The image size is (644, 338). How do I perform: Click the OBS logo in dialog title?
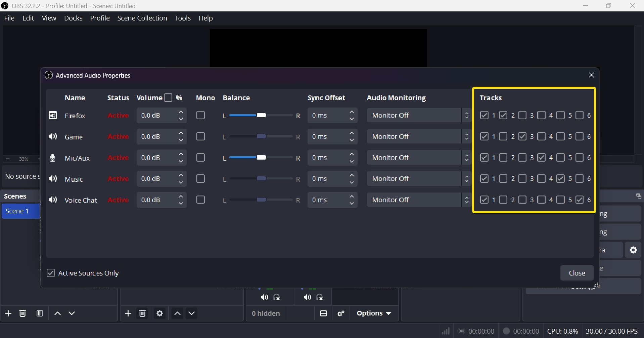tap(49, 75)
